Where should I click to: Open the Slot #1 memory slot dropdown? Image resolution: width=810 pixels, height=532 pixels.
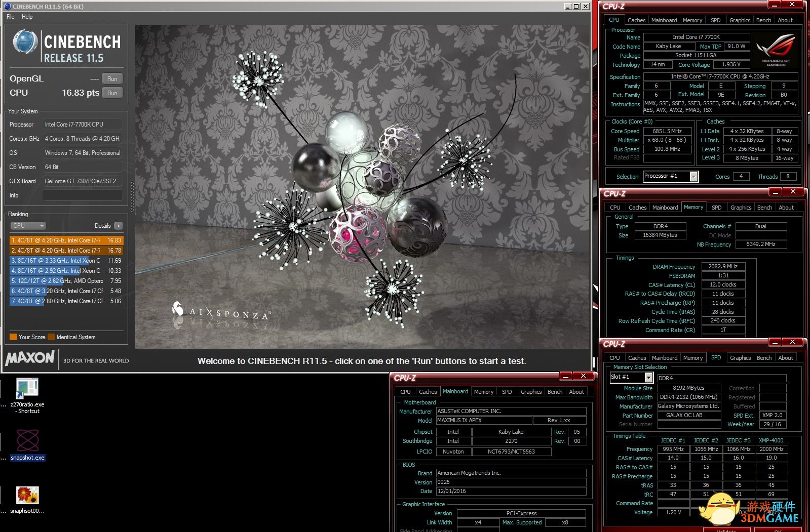(648, 377)
